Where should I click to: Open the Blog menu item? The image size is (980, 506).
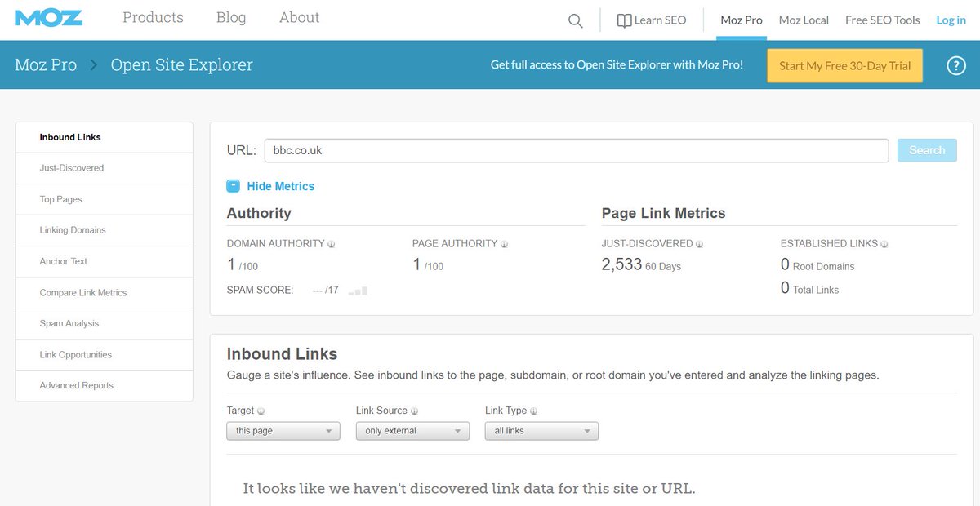click(231, 17)
